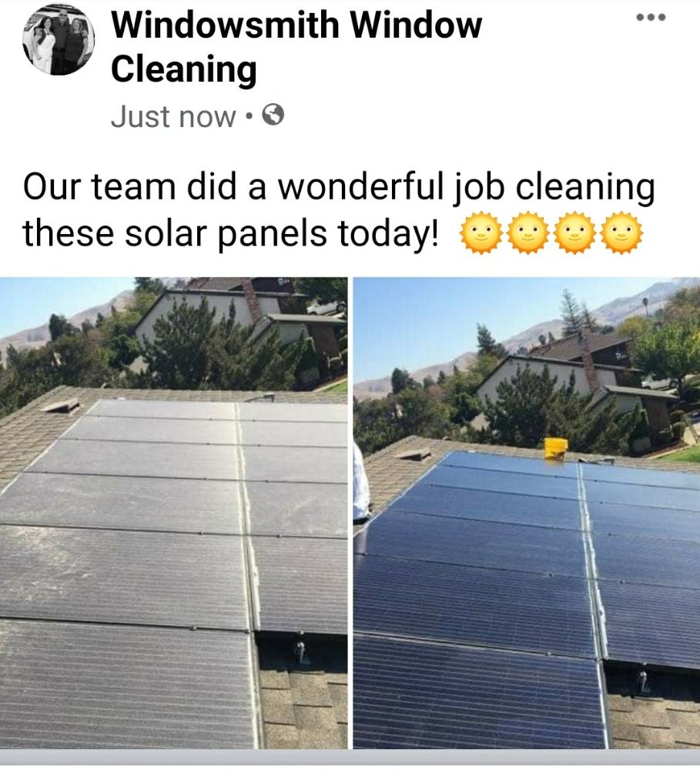Click the first sun emoji
This screenshot has width=700, height=770.
481,233
